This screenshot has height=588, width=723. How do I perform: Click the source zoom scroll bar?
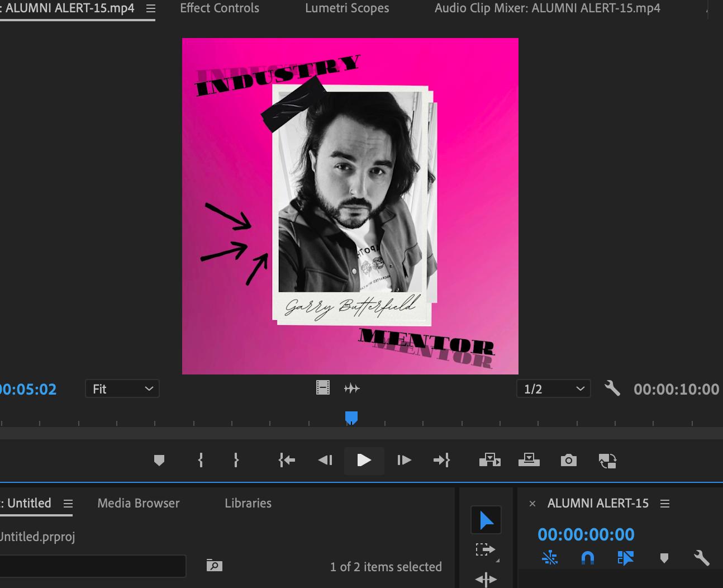[361, 433]
